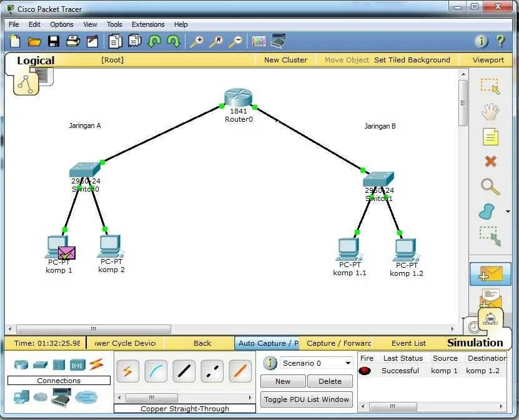
Task: Click the Redo arrow icon
Action: click(x=174, y=41)
